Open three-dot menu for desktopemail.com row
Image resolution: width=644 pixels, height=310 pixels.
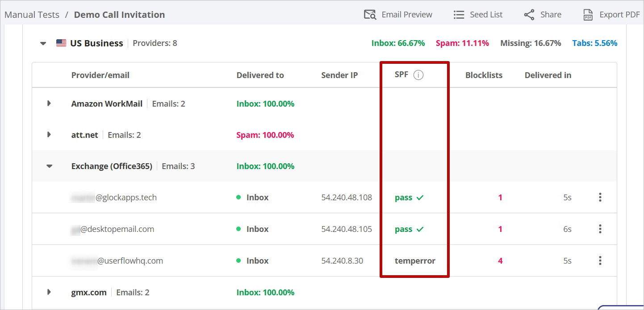[600, 229]
